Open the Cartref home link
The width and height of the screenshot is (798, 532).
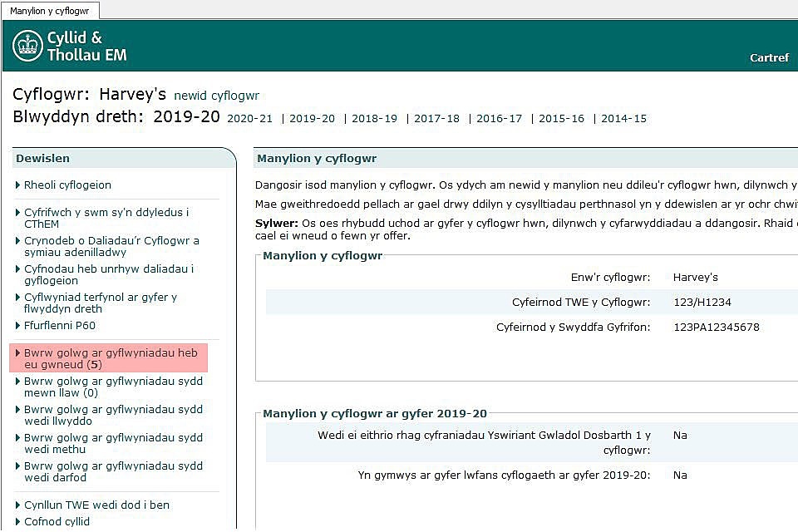769,57
